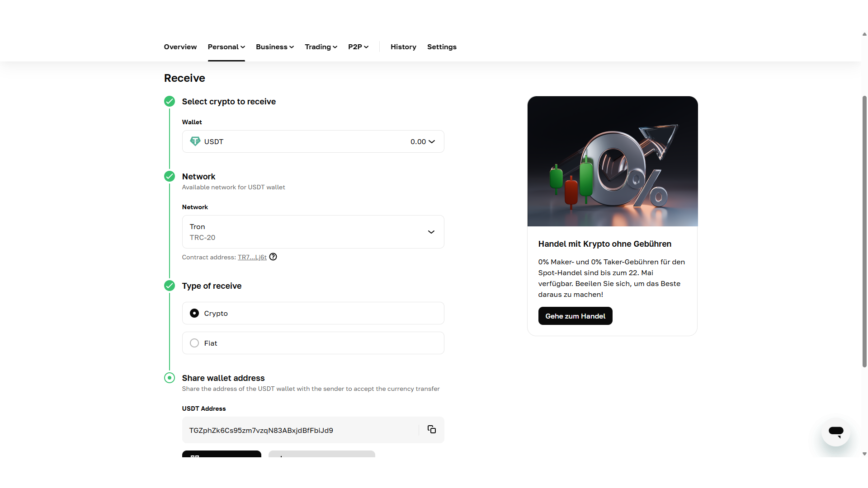Click the zero-fee trading promo image
The image size is (868, 488).
point(613,161)
